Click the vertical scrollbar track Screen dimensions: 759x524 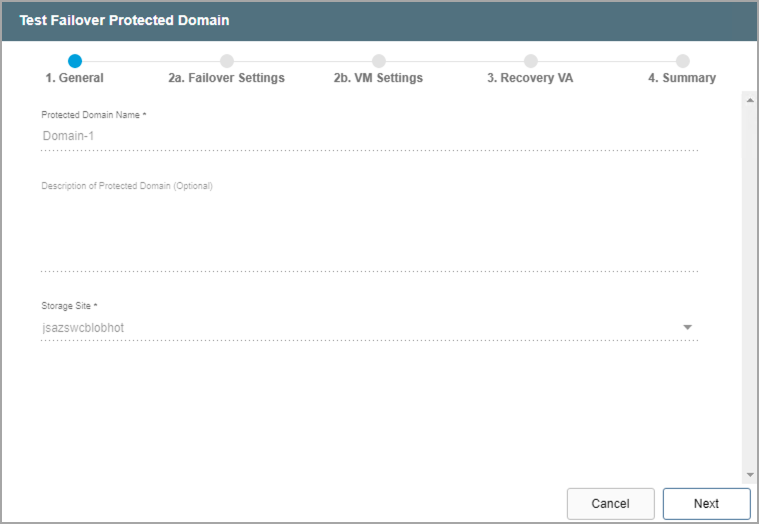pos(749,290)
